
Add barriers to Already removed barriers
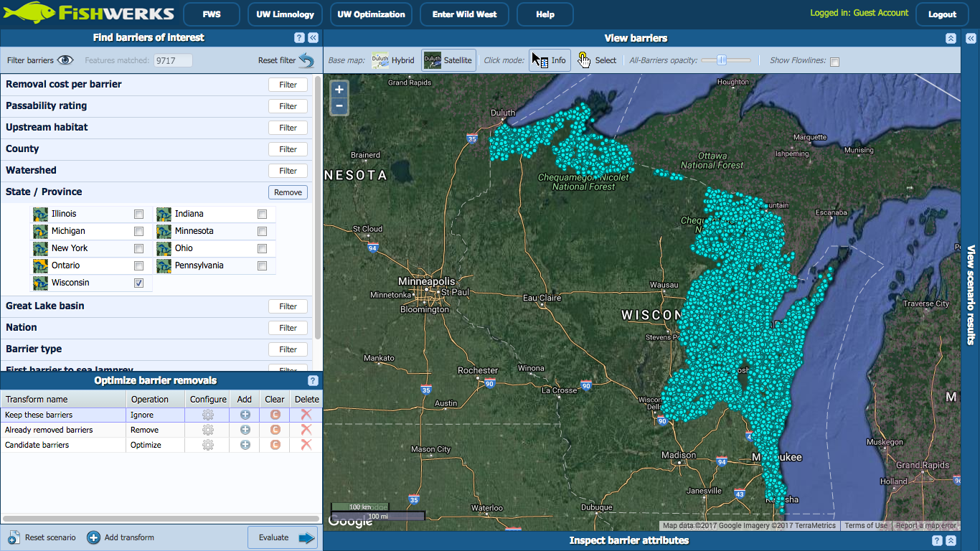click(245, 430)
